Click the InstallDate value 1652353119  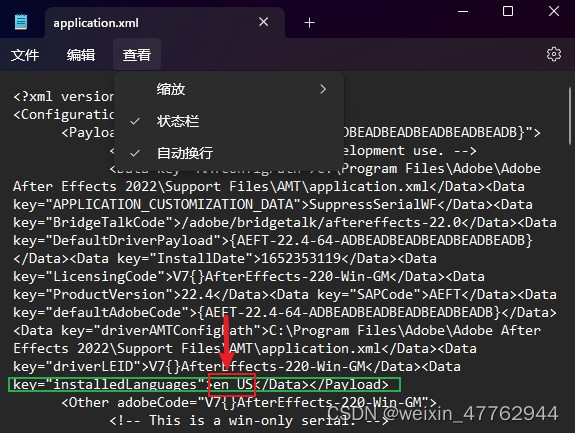click(301, 258)
